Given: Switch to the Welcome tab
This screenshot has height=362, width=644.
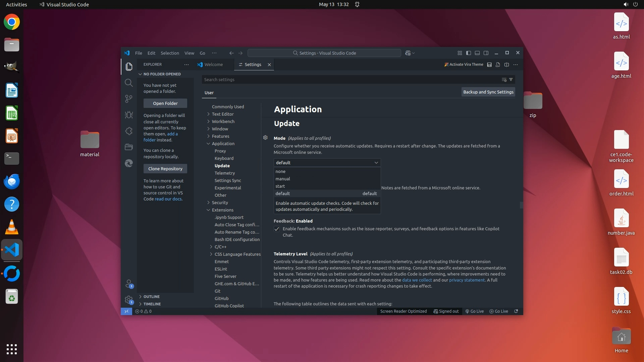Looking at the screenshot, I should point(213,65).
